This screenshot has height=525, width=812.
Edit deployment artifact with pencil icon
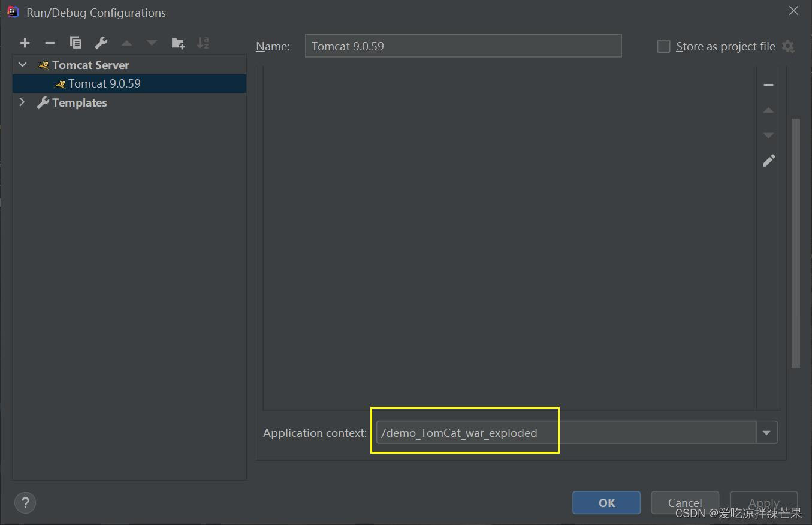[768, 161]
